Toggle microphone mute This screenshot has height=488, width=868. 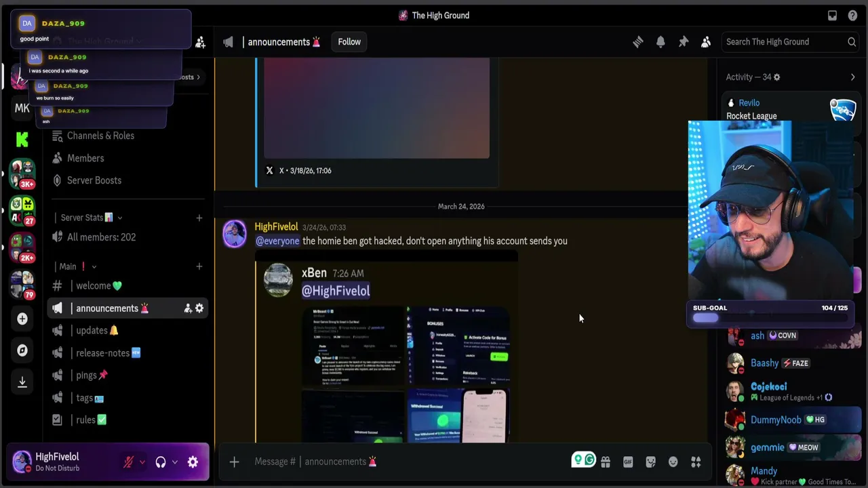click(x=127, y=462)
